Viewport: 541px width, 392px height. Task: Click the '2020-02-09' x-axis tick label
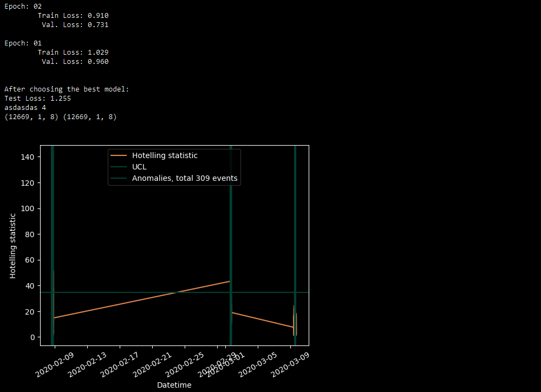click(x=55, y=365)
